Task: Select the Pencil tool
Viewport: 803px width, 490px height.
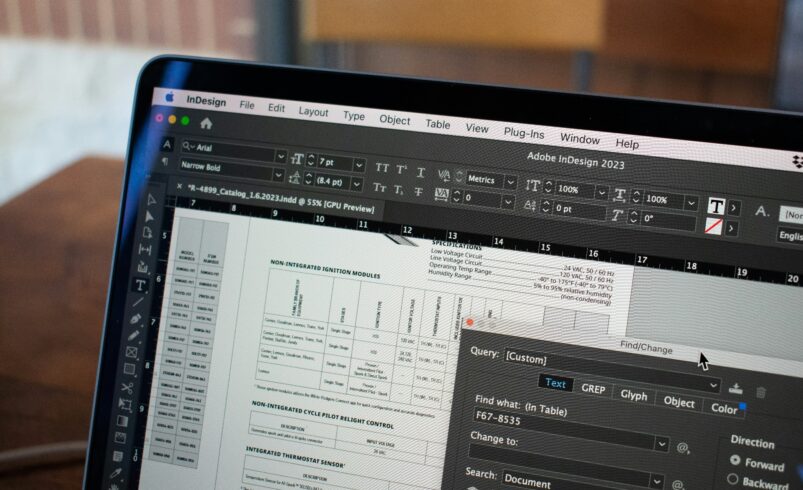Action: (134, 335)
